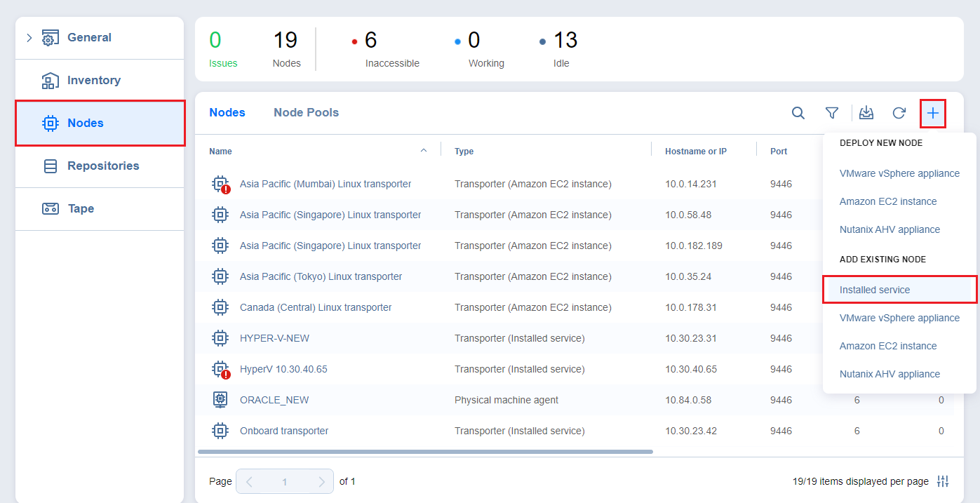The width and height of the screenshot is (980, 503).
Task: Select Installed service under Add Existing Node
Action: (875, 289)
